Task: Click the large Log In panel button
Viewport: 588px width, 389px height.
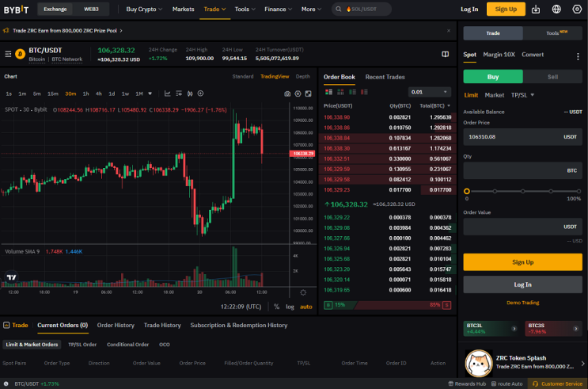Action: coord(523,284)
